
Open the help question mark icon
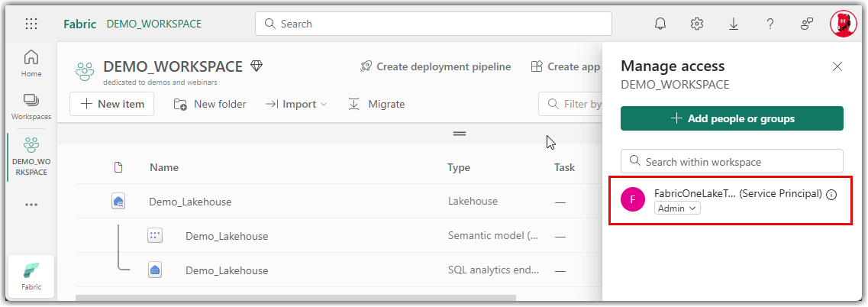(x=770, y=24)
